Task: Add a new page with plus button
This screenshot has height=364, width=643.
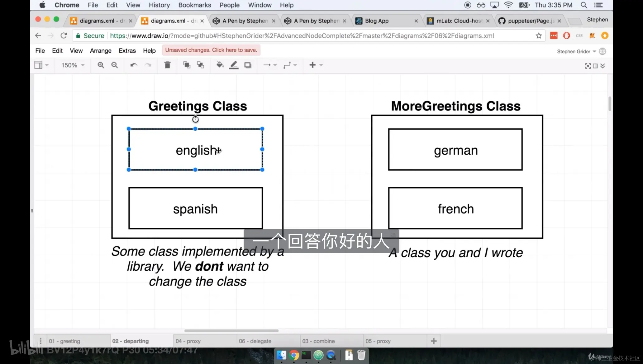Action: coord(434,341)
